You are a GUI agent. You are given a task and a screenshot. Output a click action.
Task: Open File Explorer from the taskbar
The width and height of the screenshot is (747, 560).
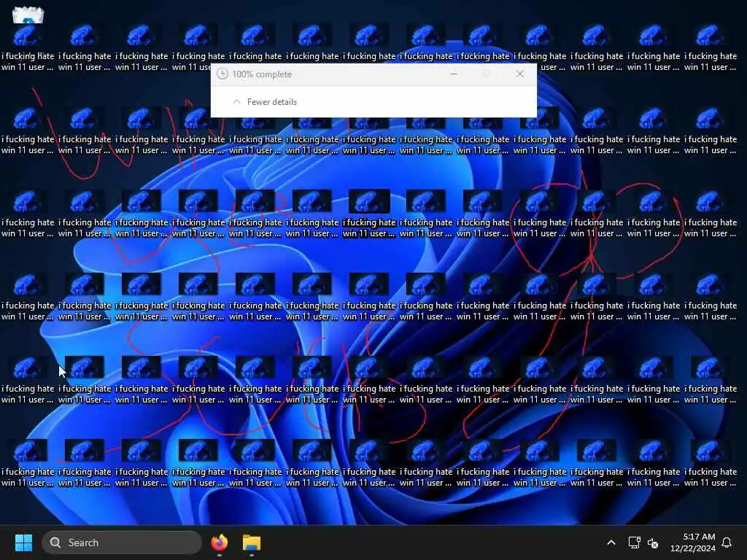click(252, 542)
